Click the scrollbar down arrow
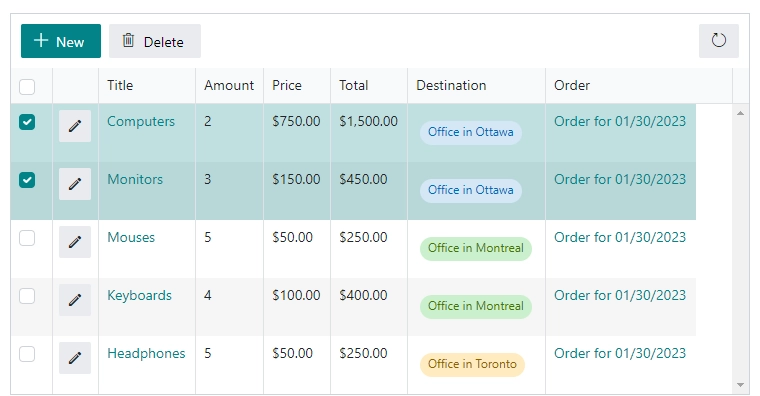This screenshot has width=760, height=396. pos(740,385)
